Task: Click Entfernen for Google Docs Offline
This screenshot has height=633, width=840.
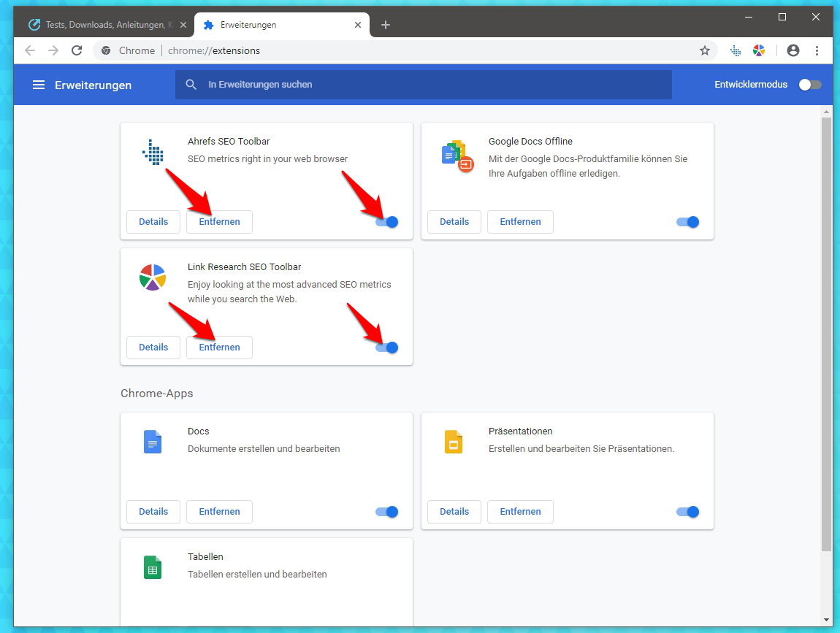Action: pyautogui.click(x=520, y=222)
